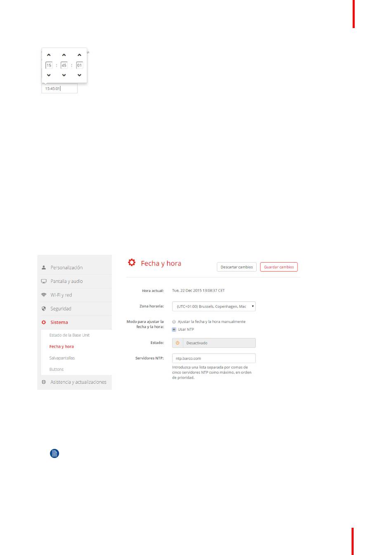Select Ajustar la fecha y la hora manualmente
392x555 pixels.
click(174, 322)
